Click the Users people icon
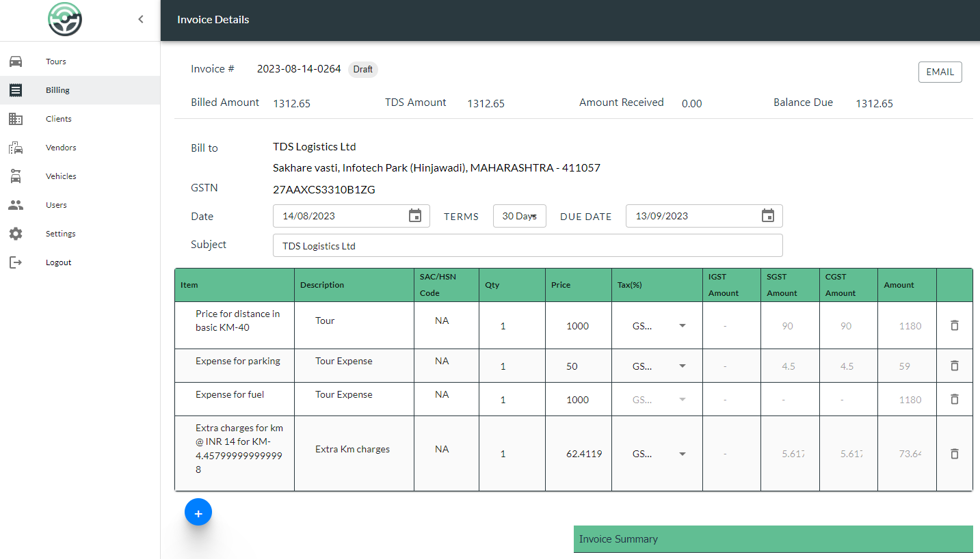This screenshot has height=559, width=980. [x=16, y=205]
